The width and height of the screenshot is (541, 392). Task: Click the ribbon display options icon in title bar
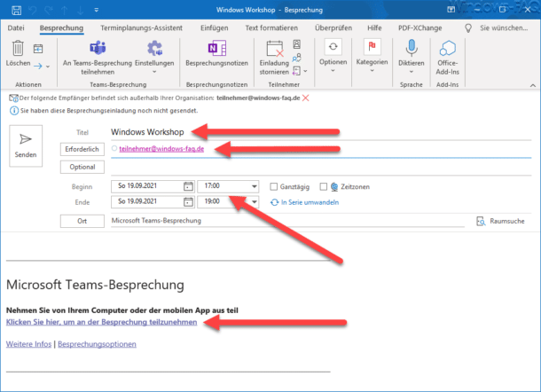click(451, 10)
